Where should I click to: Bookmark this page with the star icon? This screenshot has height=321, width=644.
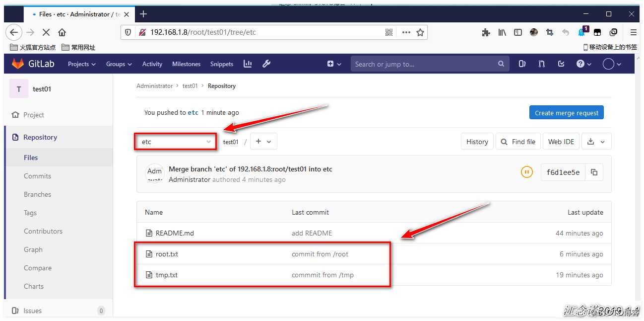coord(420,32)
